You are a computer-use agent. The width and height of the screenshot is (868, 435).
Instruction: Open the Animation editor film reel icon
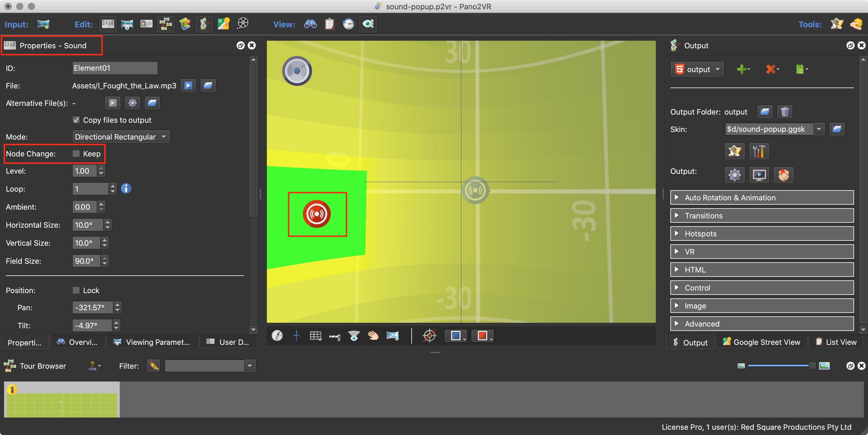click(x=243, y=24)
